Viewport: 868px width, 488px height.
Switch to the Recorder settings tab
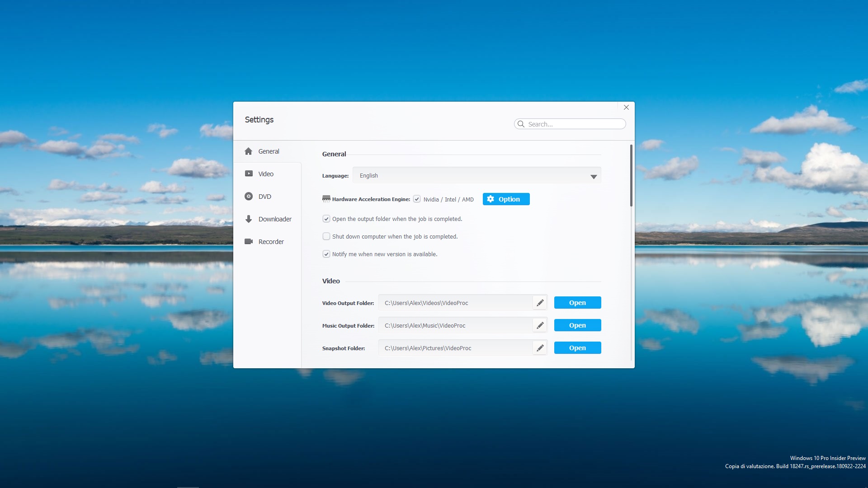click(x=268, y=242)
